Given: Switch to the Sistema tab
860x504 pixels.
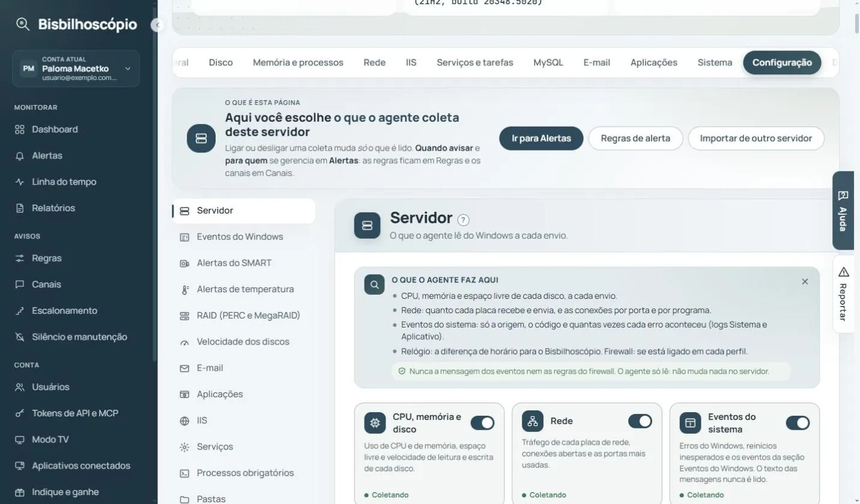Looking at the screenshot, I should pos(715,62).
